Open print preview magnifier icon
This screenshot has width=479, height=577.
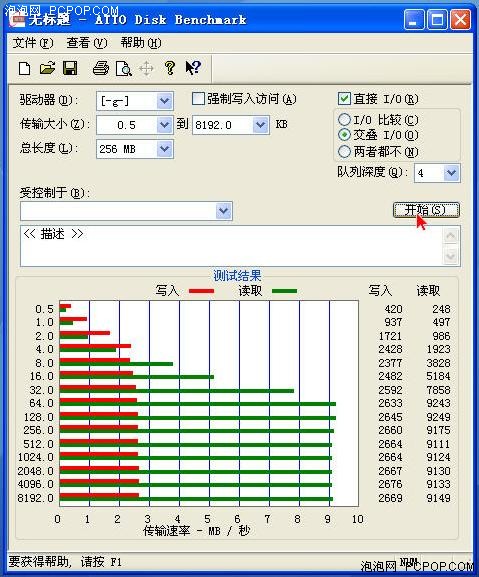124,68
